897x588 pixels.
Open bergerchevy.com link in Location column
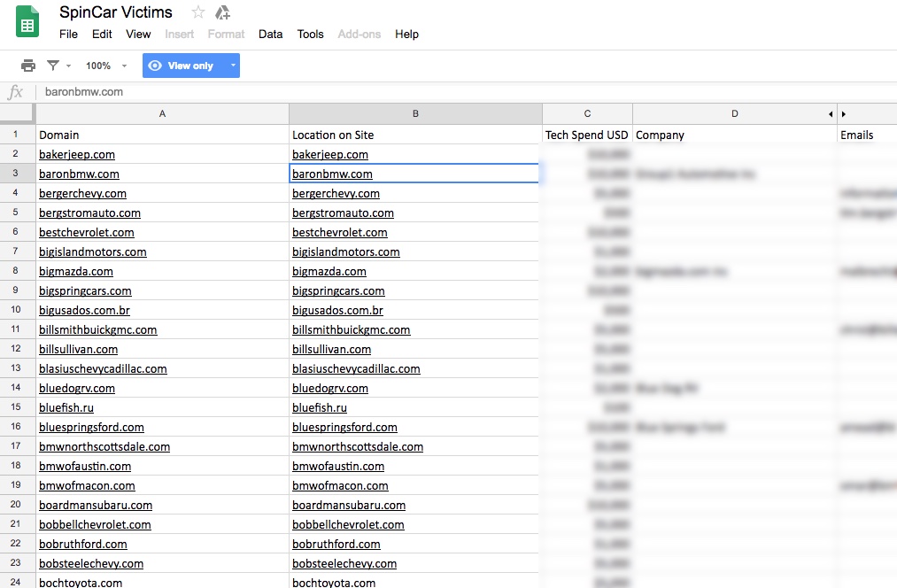[336, 193]
